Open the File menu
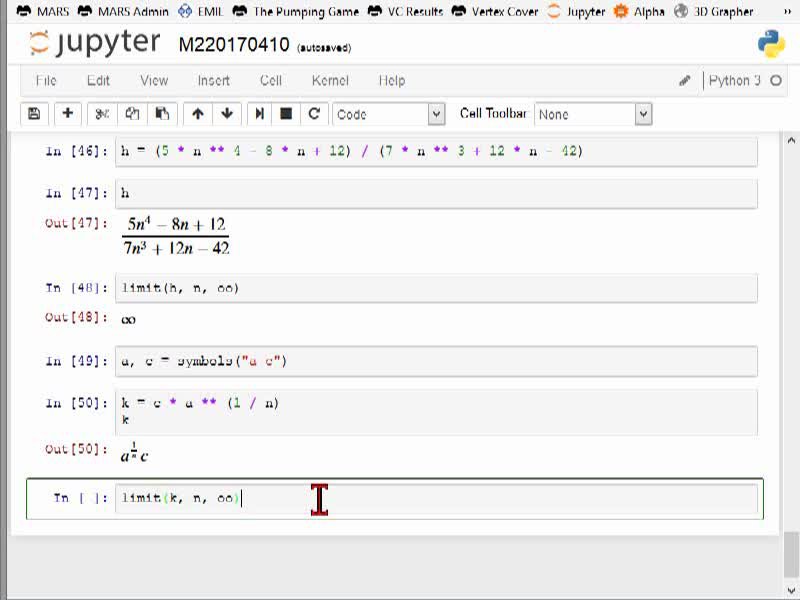Viewport: 800px width, 600px height. click(x=46, y=81)
